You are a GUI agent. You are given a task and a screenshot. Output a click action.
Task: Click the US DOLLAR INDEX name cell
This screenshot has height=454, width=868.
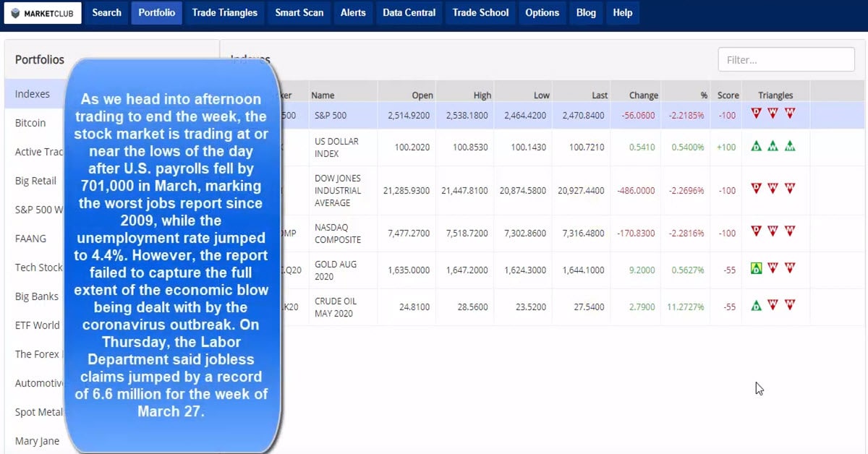tap(336, 147)
